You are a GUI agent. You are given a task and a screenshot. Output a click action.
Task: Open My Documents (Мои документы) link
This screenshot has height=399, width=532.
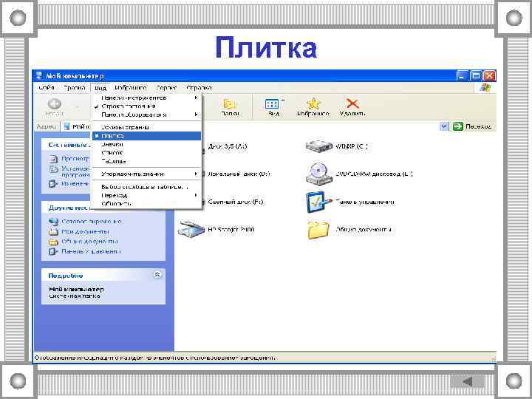(85, 232)
